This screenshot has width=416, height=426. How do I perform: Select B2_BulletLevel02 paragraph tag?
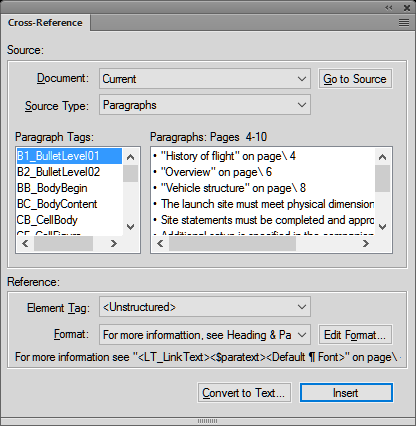(69, 172)
